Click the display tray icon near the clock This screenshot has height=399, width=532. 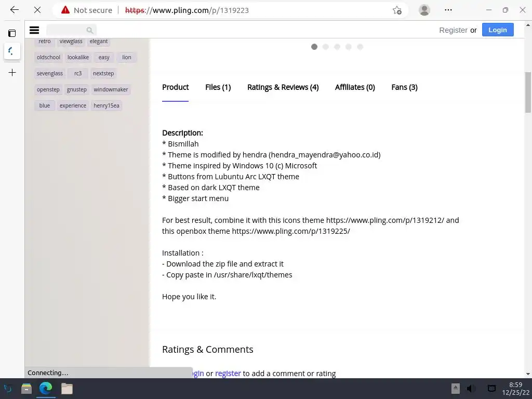tap(491, 389)
